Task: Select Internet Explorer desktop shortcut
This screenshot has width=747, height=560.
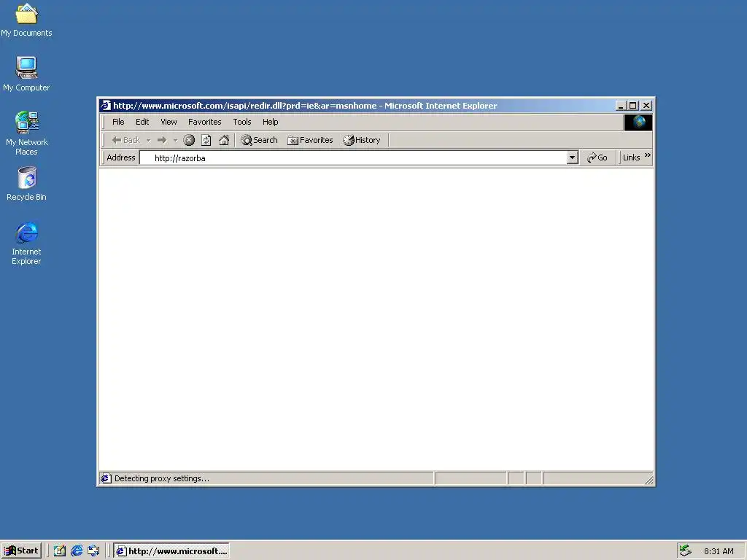Action: (x=27, y=243)
